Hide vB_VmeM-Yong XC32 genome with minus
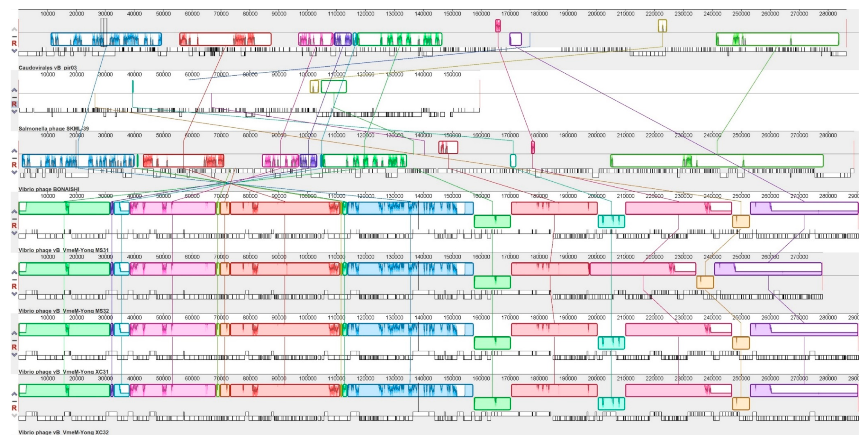868x443 pixels. [14, 401]
